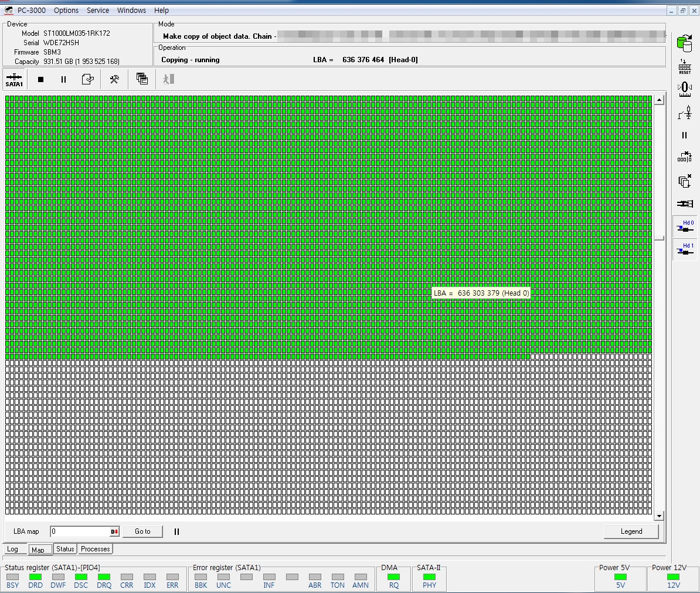700x593 pixels.
Task: Switch to the Status tab
Action: point(64,549)
